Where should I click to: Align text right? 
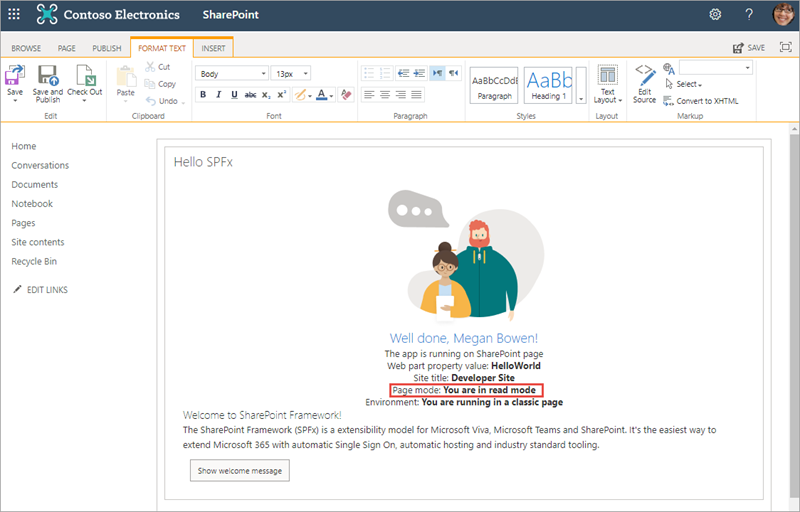(x=401, y=94)
